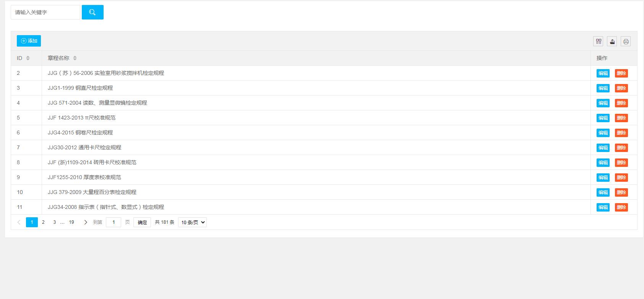Go to next page arrow

pyautogui.click(x=86, y=222)
